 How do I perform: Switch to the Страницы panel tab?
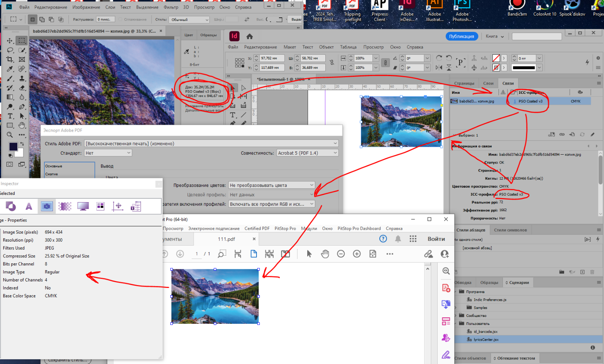(464, 83)
